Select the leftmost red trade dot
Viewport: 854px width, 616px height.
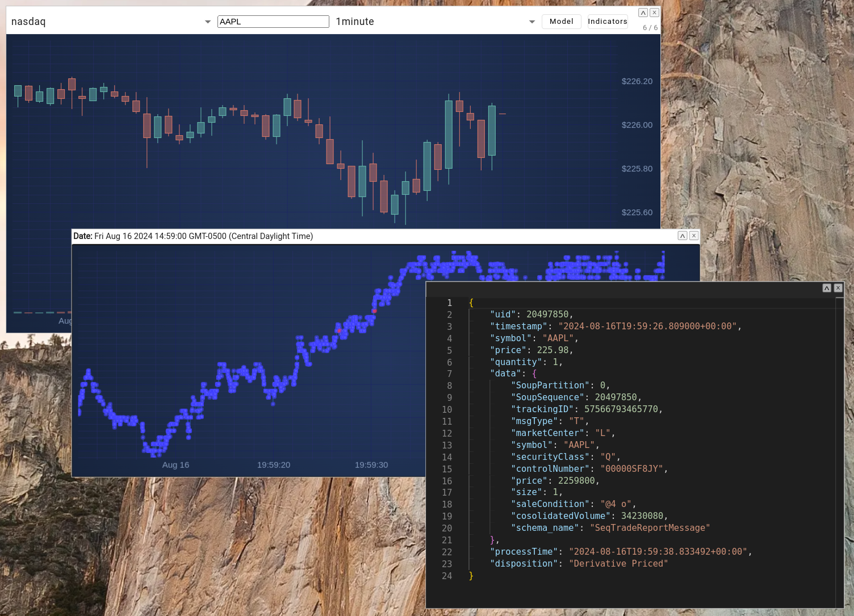coord(340,330)
